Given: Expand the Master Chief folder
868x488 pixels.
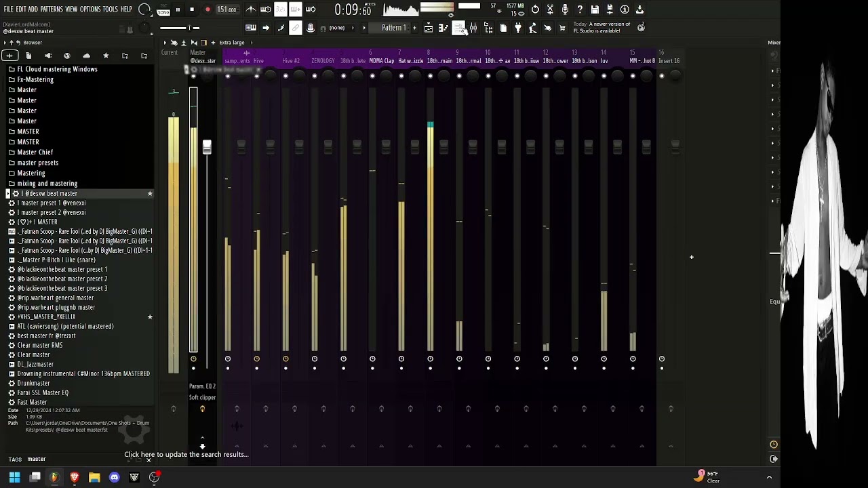Looking at the screenshot, I should (35, 152).
